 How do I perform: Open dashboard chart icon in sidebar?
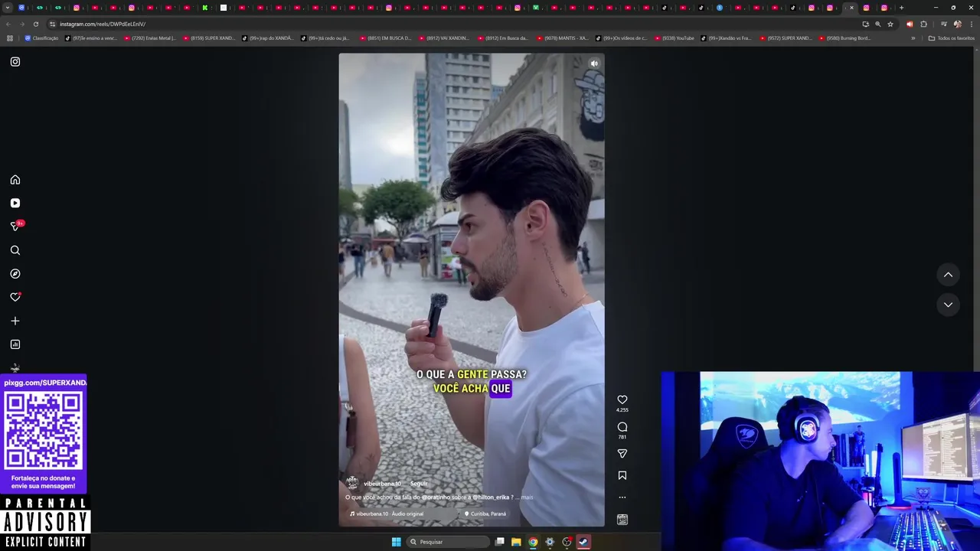pos(15,344)
